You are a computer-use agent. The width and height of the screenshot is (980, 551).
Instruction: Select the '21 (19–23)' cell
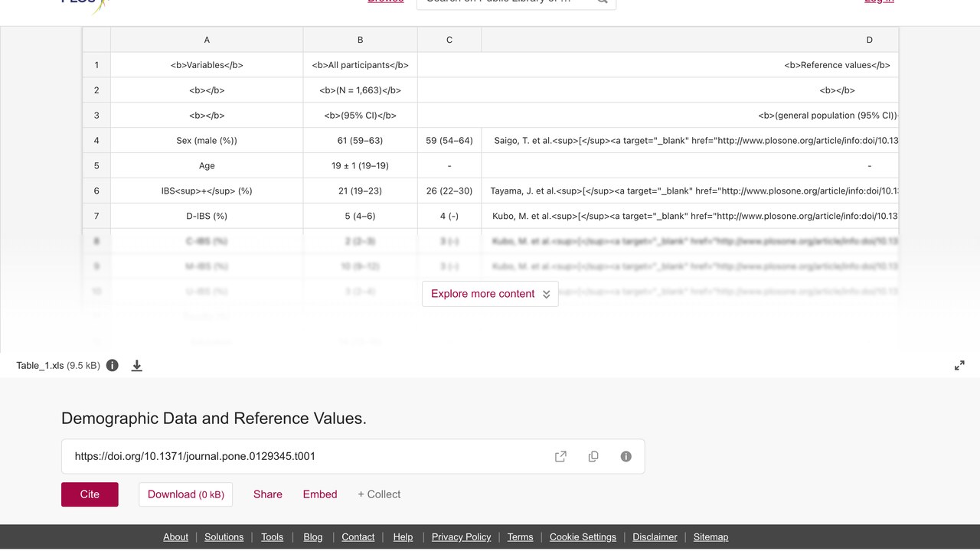[360, 191]
